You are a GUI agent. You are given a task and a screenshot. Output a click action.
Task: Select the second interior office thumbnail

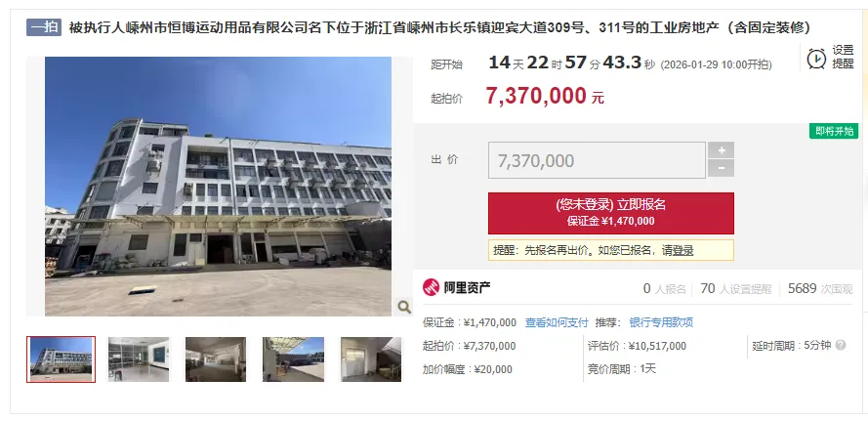click(x=139, y=359)
